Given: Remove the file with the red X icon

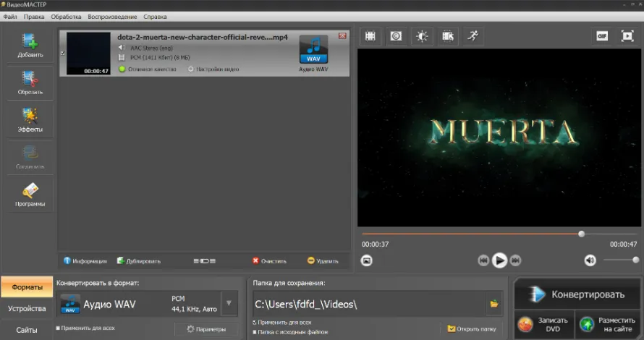Looking at the screenshot, I should 342,36.
